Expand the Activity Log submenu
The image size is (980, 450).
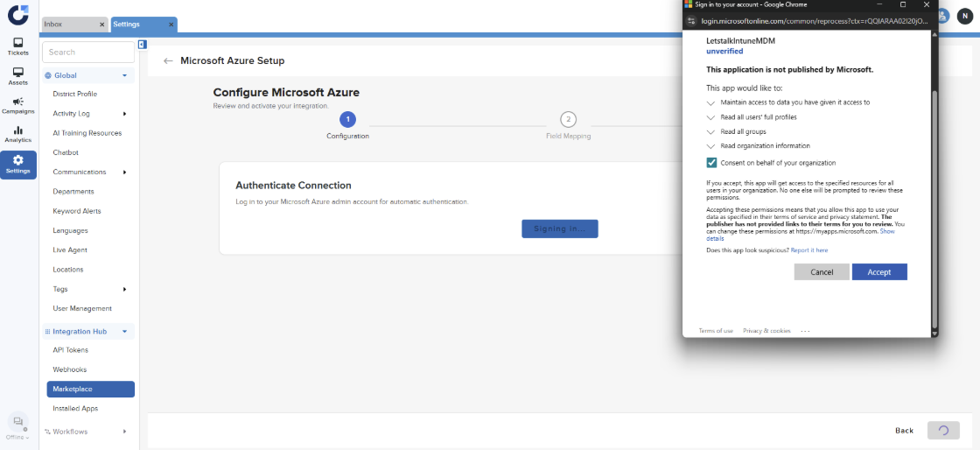point(124,114)
